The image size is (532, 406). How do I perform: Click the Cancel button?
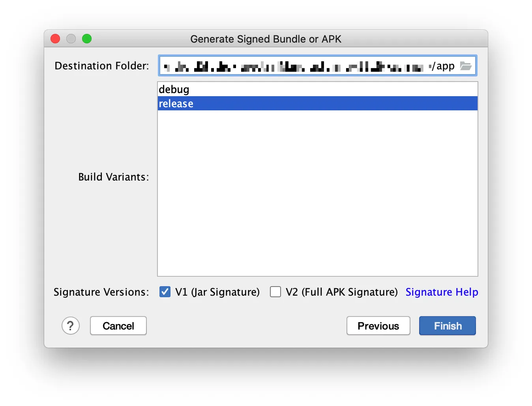point(118,326)
